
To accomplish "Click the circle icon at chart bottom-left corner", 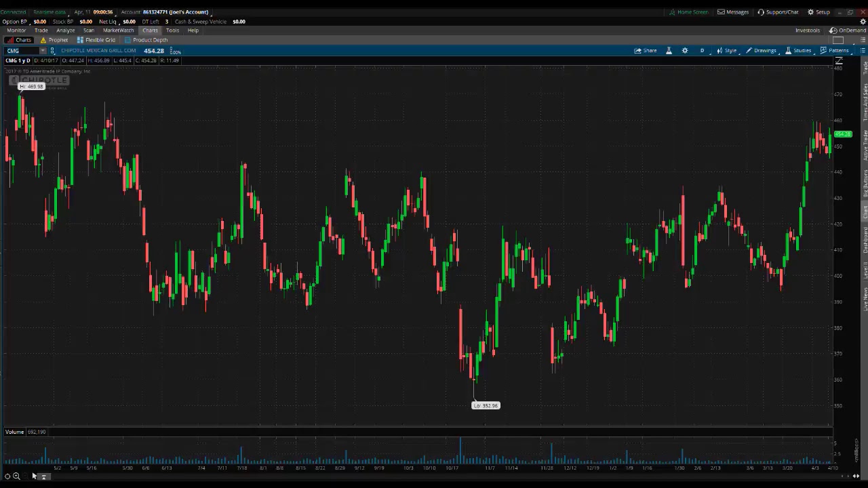I will click(7, 476).
